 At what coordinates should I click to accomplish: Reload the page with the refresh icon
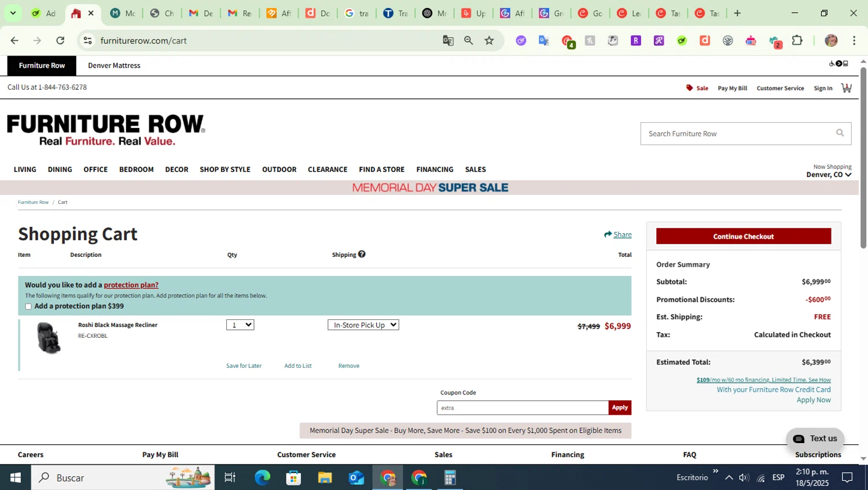60,40
